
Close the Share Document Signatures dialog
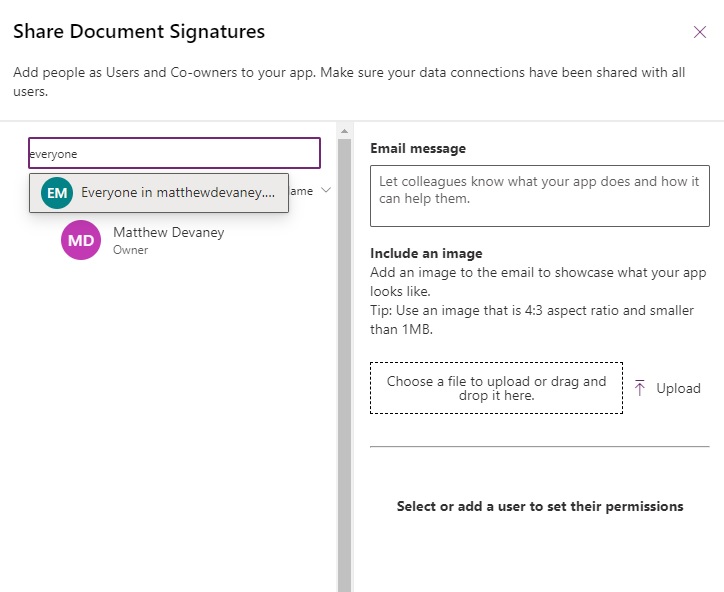coord(700,32)
